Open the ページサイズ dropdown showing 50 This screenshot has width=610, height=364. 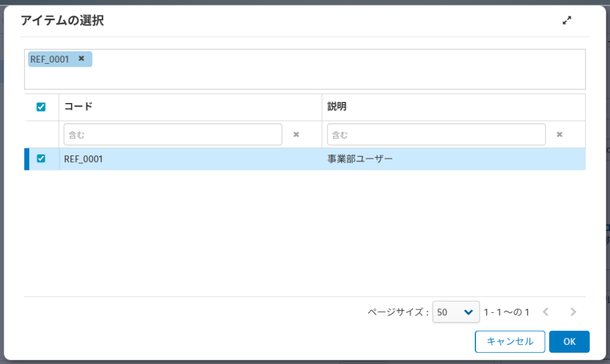[456, 312]
